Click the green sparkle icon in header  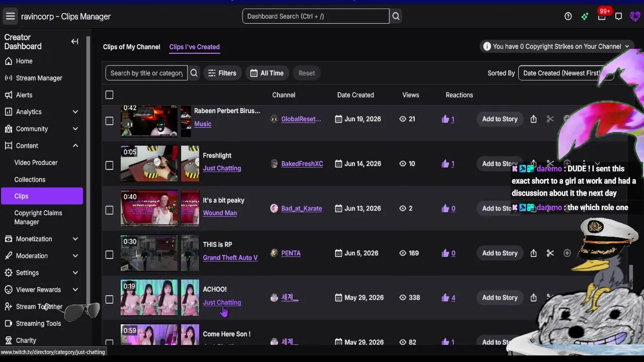(585, 17)
